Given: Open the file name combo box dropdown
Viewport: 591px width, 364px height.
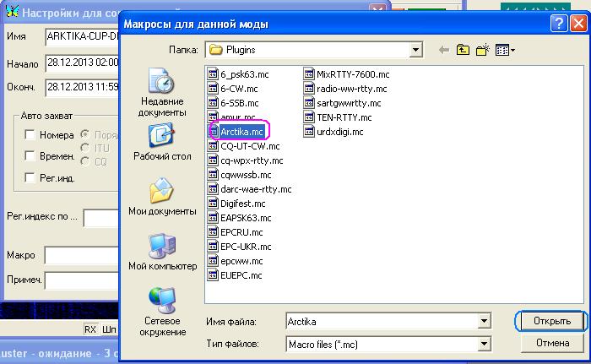Looking at the screenshot, I should point(484,322).
